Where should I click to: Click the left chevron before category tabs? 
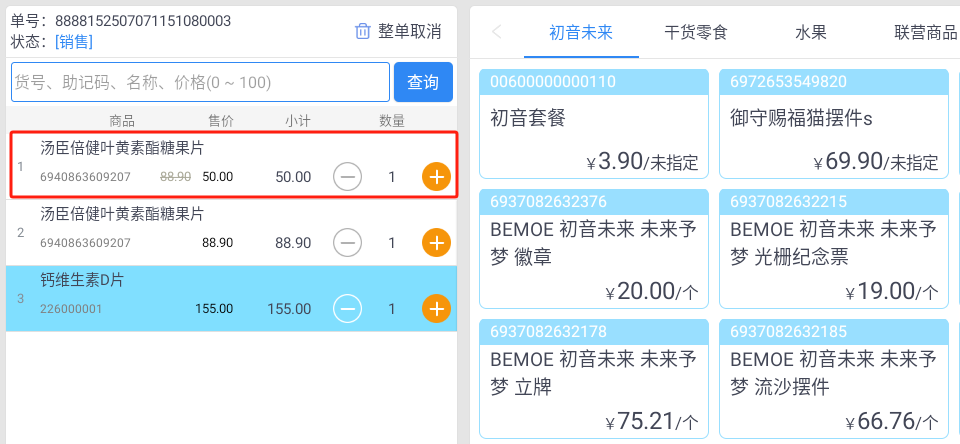[x=497, y=32]
